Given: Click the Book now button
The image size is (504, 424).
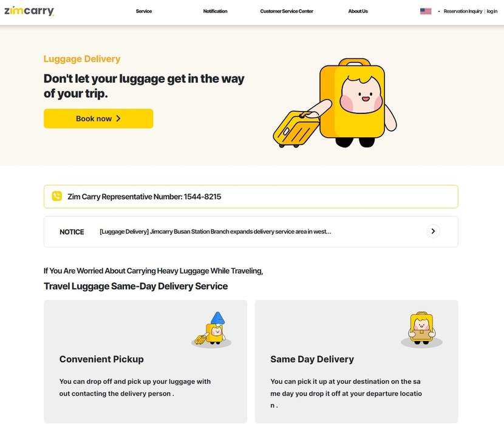Looking at the screenshot, I should [x=98, y=118].
